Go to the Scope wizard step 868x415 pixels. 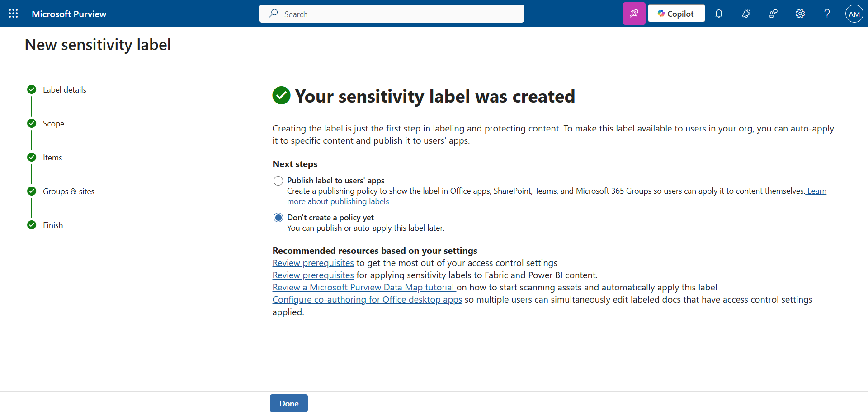(53, 124)
